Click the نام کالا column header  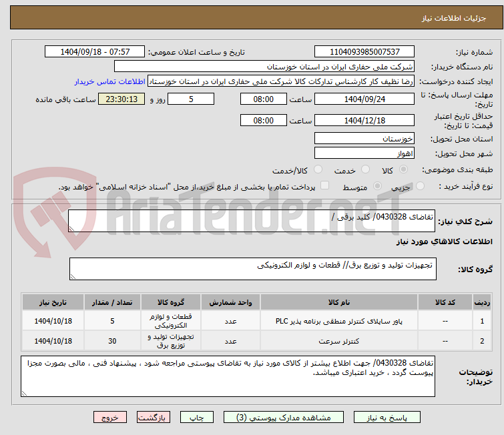(339, 302)
